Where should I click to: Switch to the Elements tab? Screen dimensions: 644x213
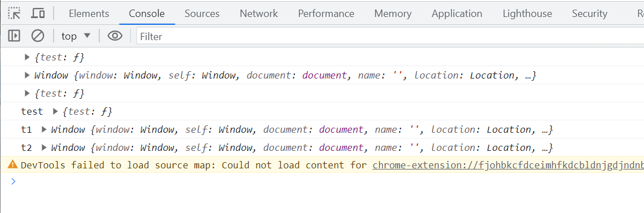89,14
